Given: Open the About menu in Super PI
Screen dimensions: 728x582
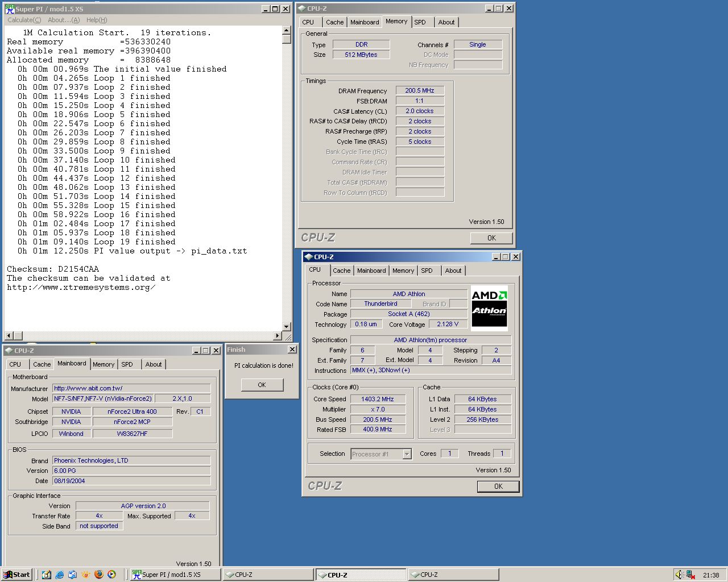Looking at the screenshot, I should pos(64,20).
